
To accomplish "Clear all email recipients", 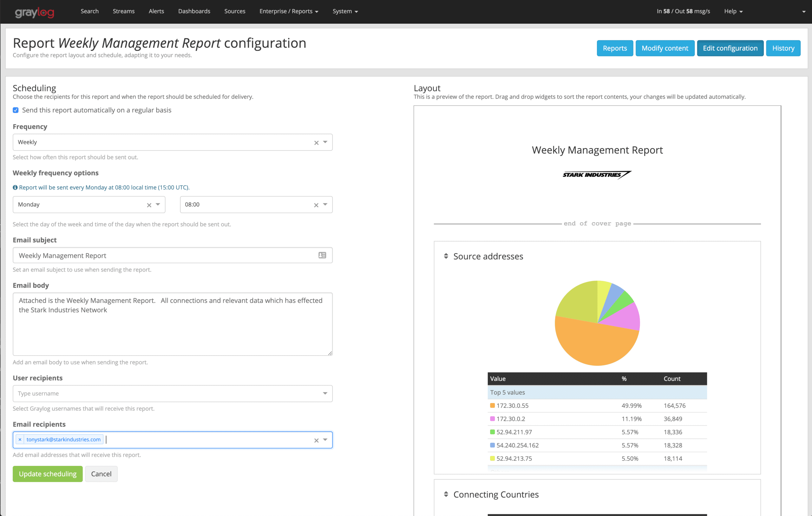I will click(316, 440).
